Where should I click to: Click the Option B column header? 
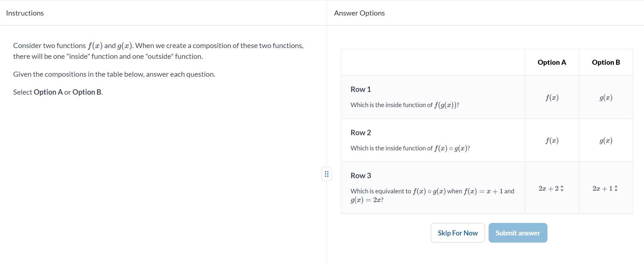606,62
